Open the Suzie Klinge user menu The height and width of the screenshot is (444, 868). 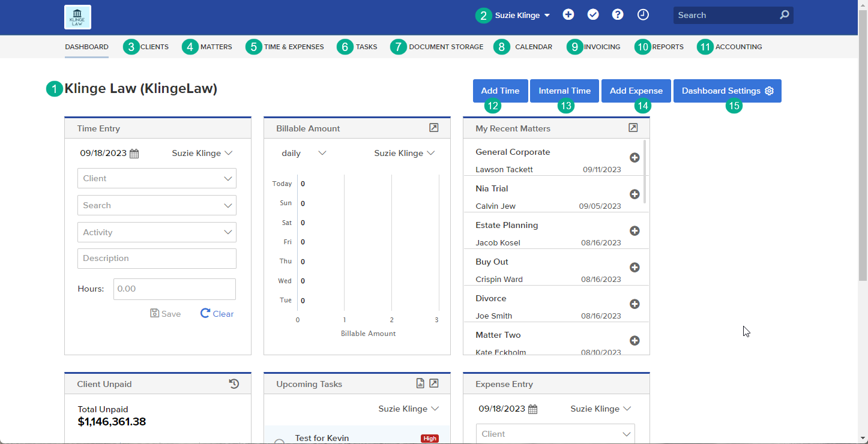click(x=522, y=16)
